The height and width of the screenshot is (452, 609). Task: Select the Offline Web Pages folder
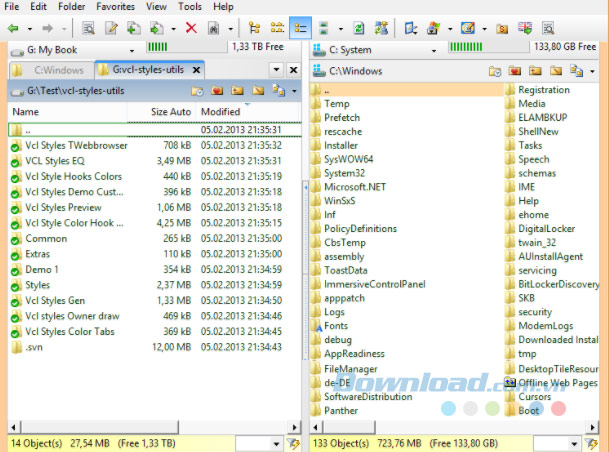(552, 383)
